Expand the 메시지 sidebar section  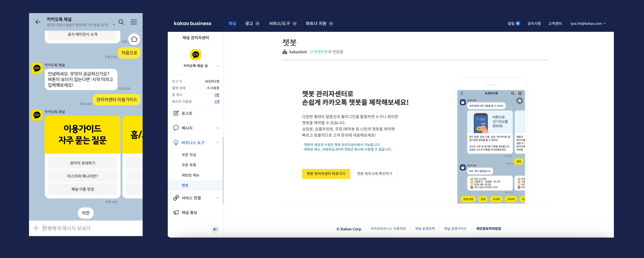point(218,128)
